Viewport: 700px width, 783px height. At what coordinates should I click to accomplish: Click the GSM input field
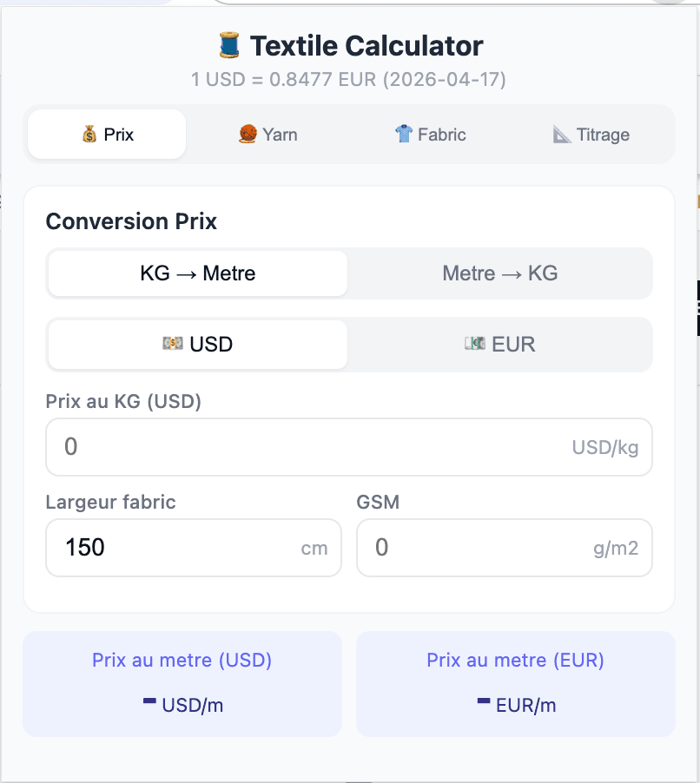click(x=504, y=548)
